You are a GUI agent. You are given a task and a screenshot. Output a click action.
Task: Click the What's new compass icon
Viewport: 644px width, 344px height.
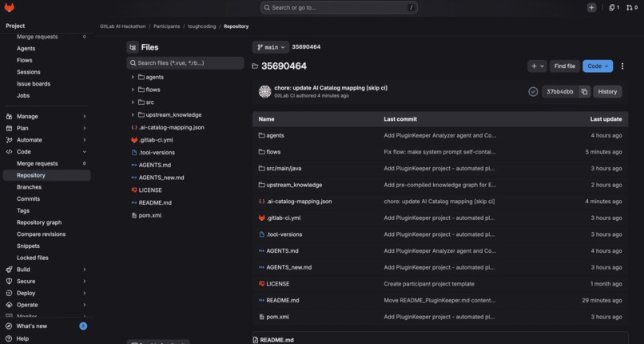coord(9,326)
